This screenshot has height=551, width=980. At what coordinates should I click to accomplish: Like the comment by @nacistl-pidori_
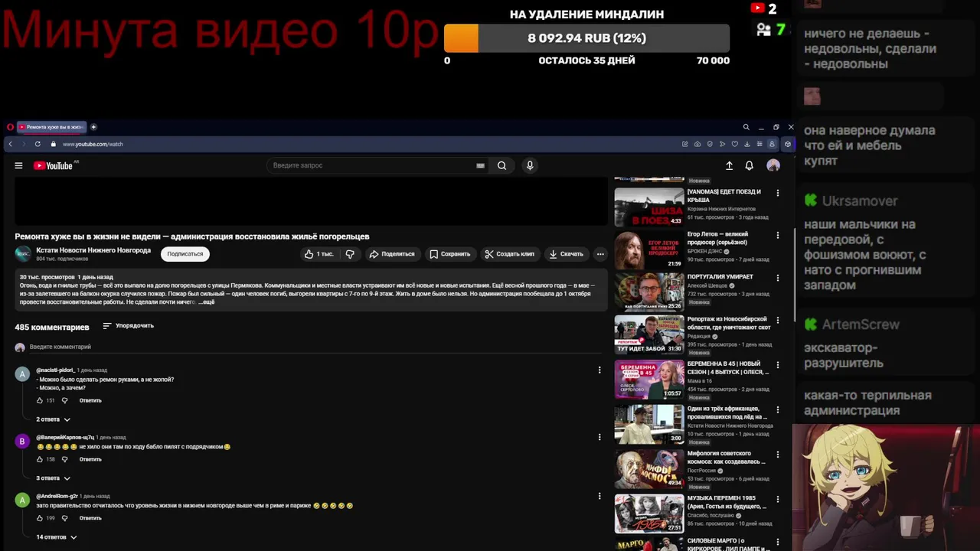pyautogui.click(x=40, y=400)
